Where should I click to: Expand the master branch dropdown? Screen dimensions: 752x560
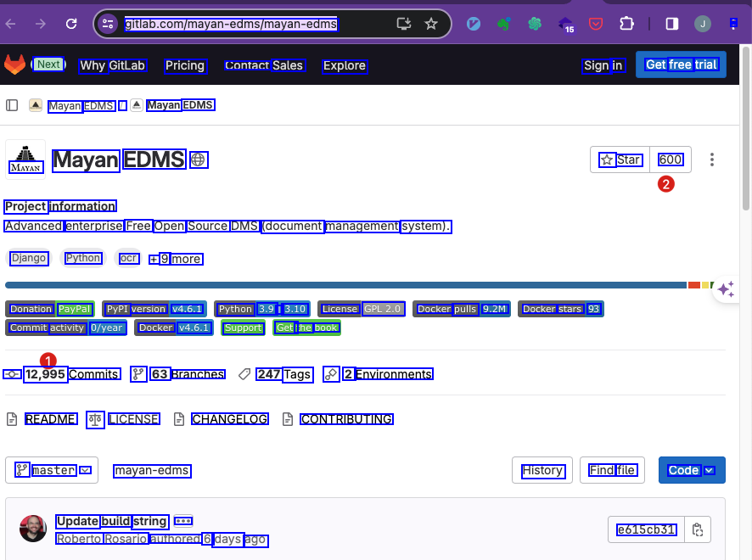pyautogui.click(x=52, y=470)
